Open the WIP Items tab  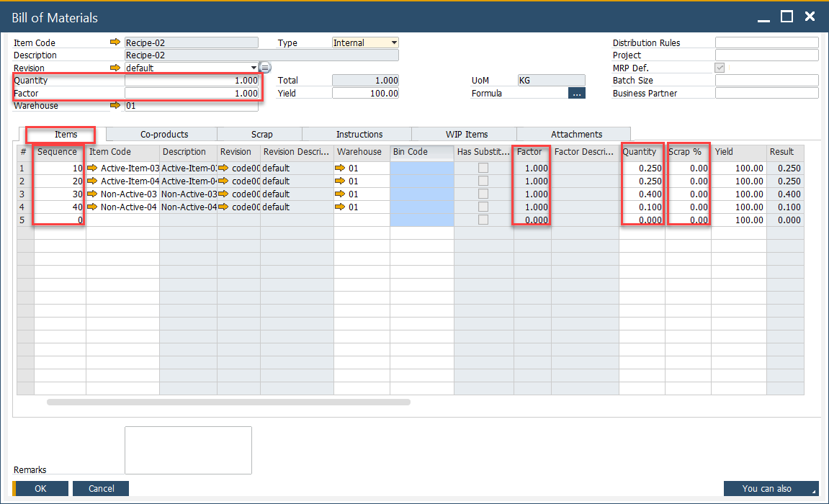coord(466,134)
